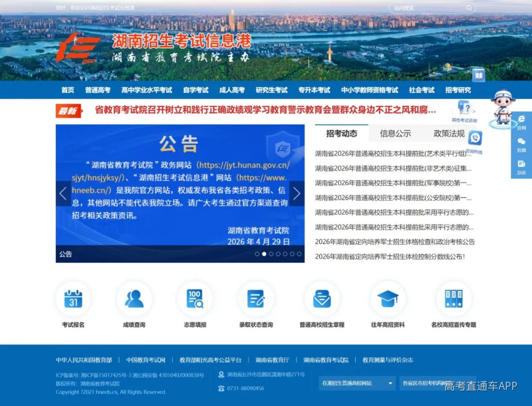Select the fifth carousel dot

pos(285,254)
